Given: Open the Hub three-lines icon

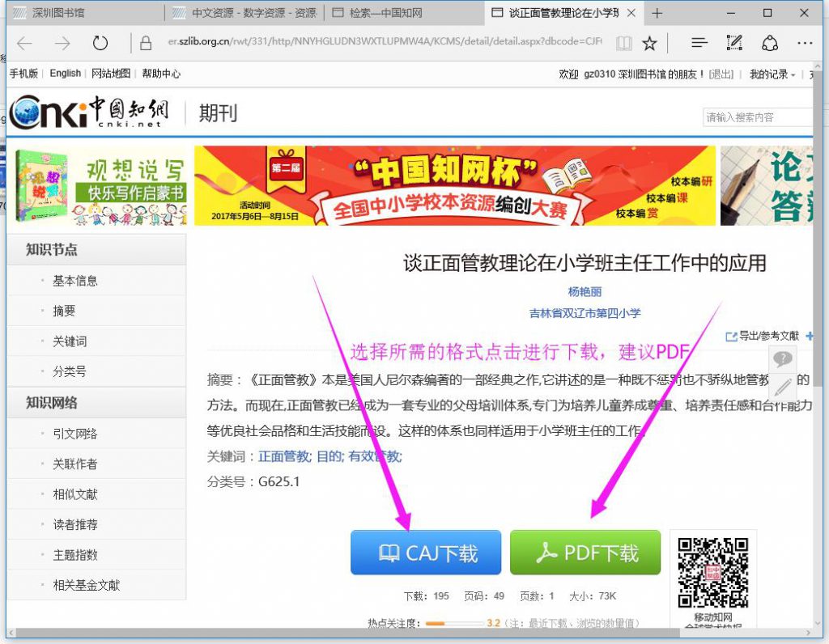Looking at the screenshot, I should pos(699,43).
